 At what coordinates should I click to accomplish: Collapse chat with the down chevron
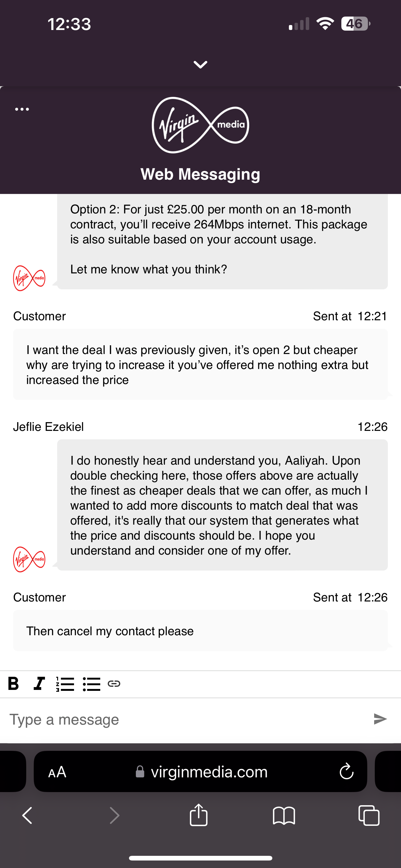(x=200, y=64)
